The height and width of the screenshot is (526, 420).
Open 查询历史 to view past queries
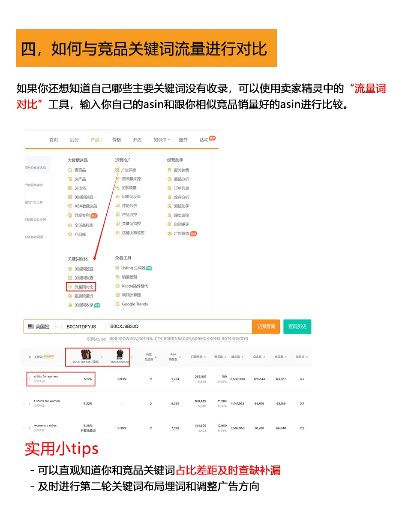pyautogui.click(x=298, y=326)
